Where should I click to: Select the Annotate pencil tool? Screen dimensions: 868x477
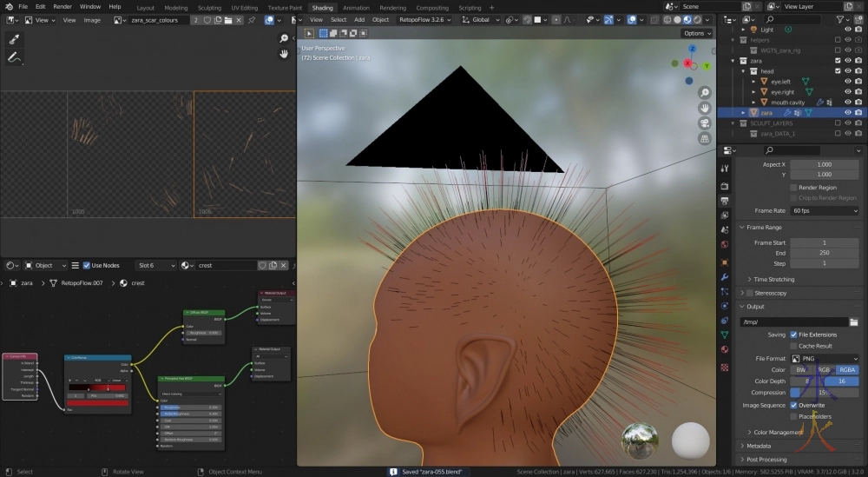(14, 57)
